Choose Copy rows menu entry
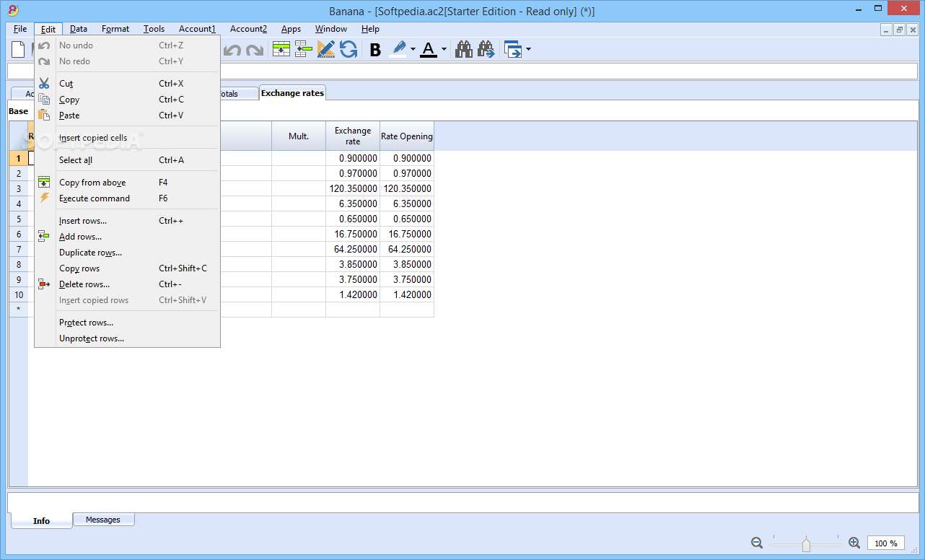Viewport: 925px width, 560px height. click(x=127, y=268)
